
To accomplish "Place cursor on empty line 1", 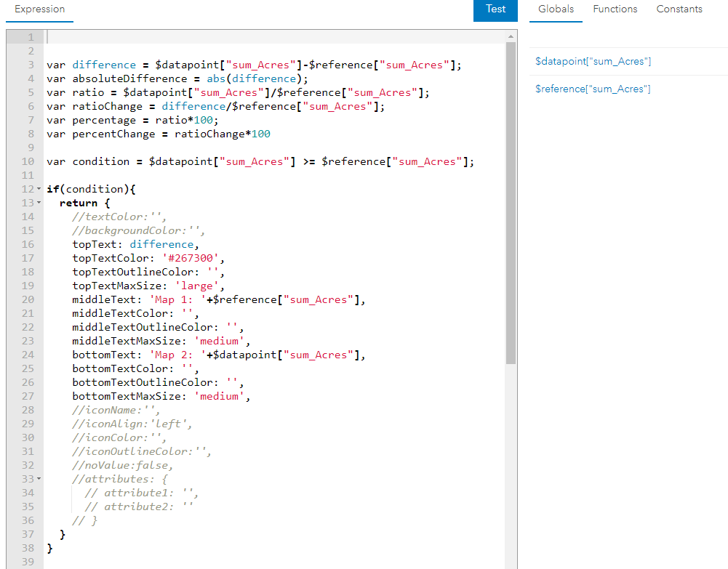I will (x=274, y=37).
